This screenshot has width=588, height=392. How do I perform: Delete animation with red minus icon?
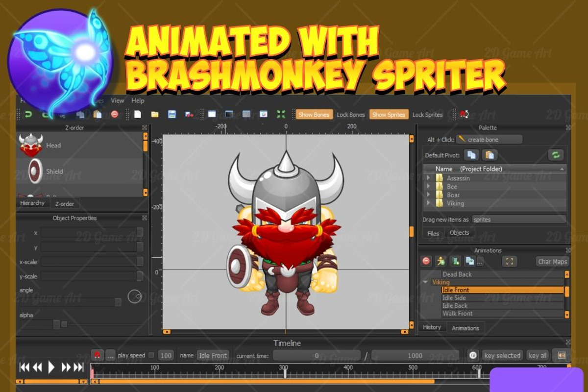click(426, 261)
